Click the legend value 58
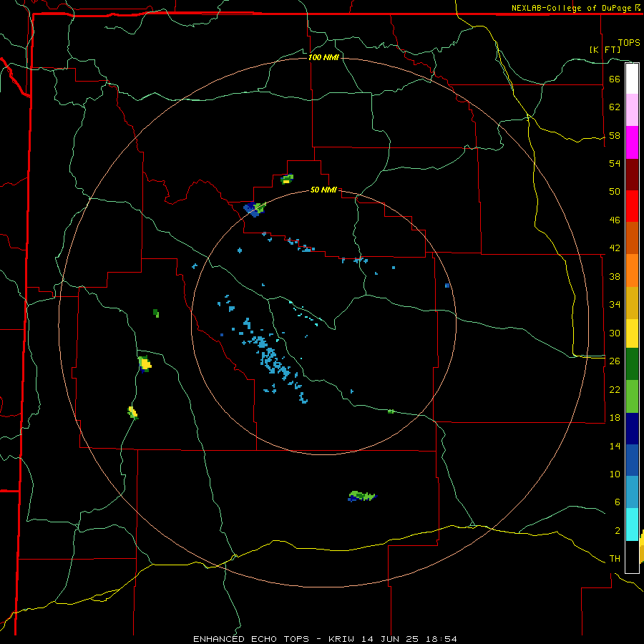644x644 pixels. pyautogui.click(x=615, y=135)
